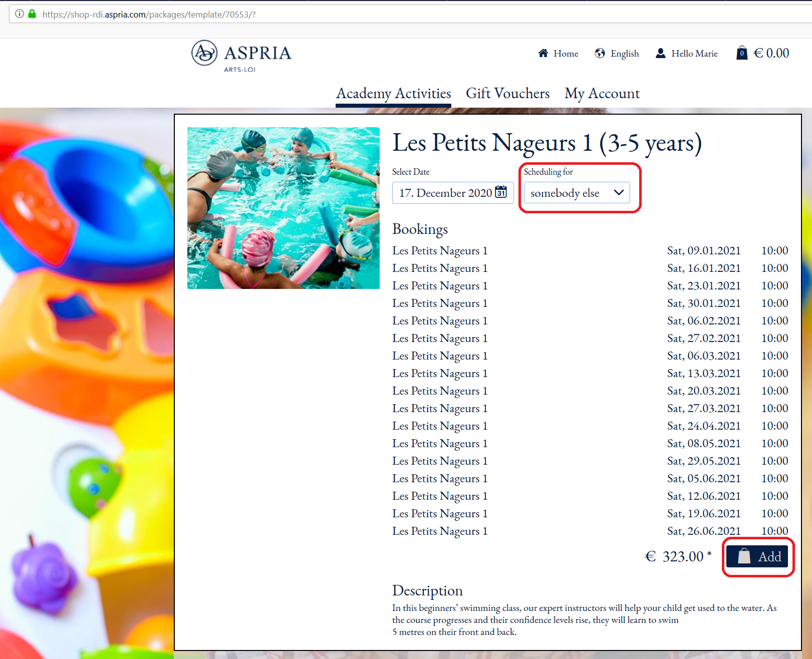Click the Hello Marie account link
The height and width of the screenshot is (659, 812).
(694, 53)
